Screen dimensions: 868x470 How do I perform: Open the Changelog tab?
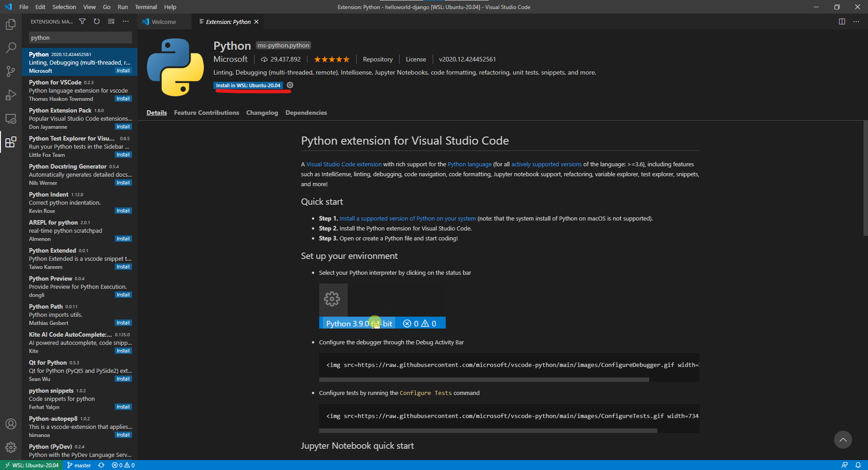262,113
